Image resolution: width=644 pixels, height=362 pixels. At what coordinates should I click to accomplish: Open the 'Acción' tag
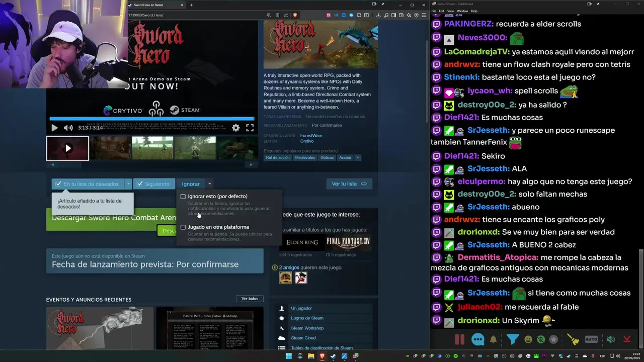point(345,158)
